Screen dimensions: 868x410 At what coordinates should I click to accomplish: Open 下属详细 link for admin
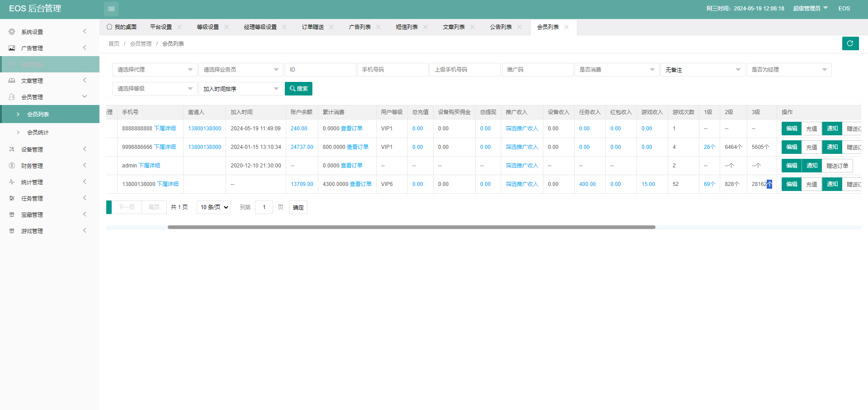click(149, 166)
